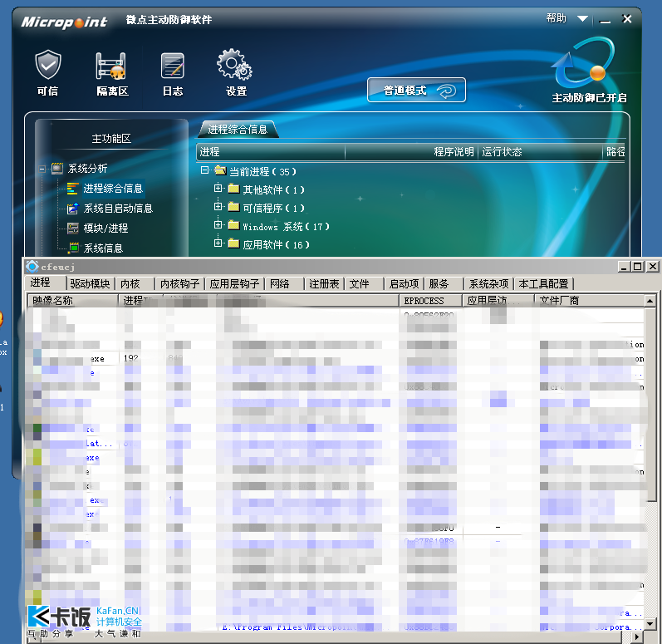Click the 系统信息 chip icon
Image resolution: width=662 pixels, height=644 pixels.
point(74,248)
